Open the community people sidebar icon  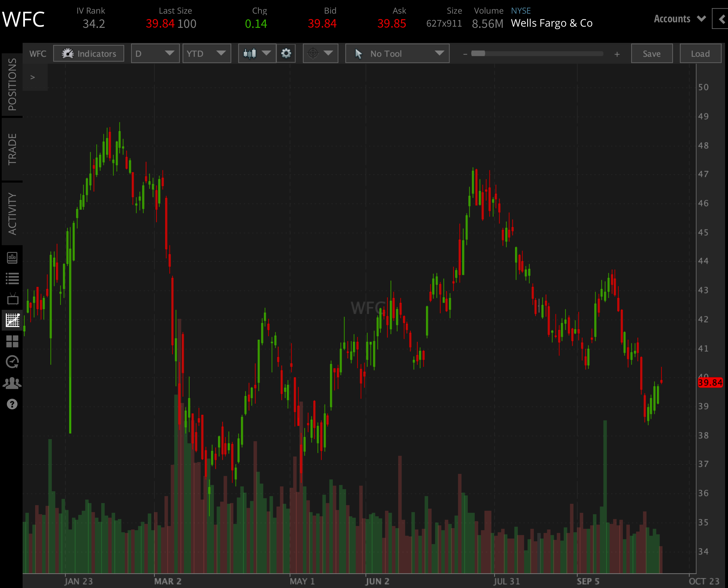pos(12,383)
